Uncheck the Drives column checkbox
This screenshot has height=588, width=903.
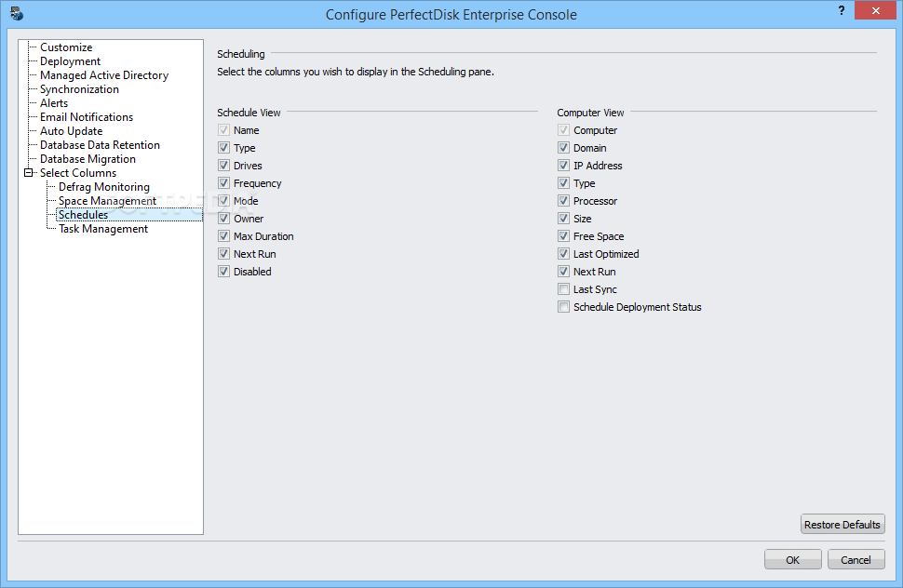click(224, 166)
